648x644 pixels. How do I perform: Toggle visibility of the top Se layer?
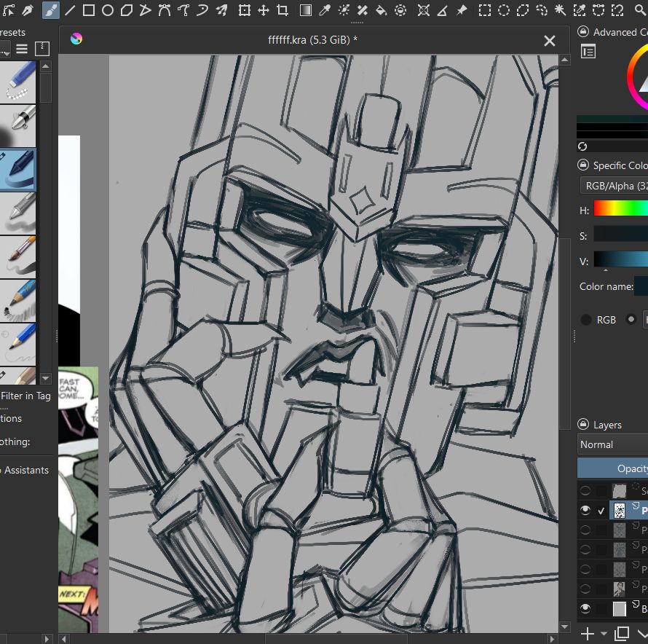[x=585, y=491]
